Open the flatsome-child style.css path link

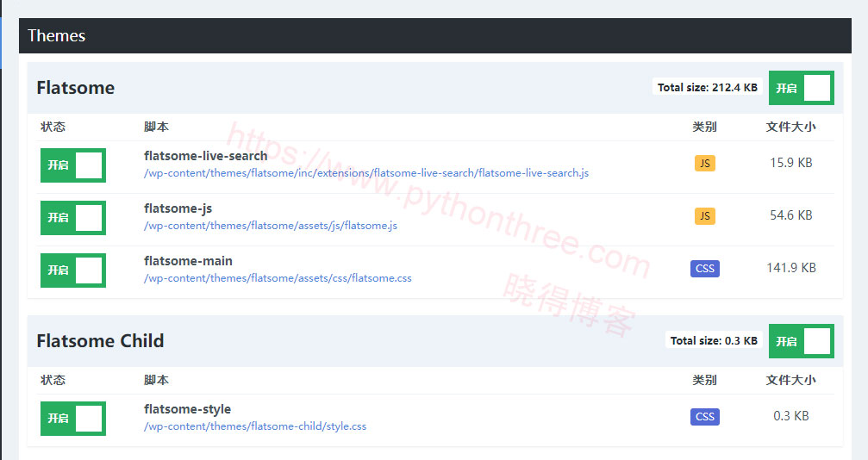(x=254, y=426)
